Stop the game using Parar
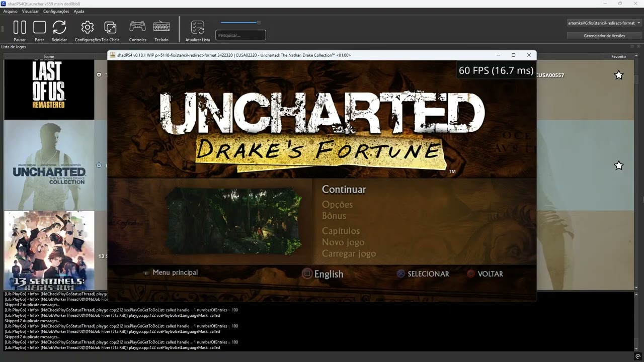The image size is (644, 362). click(39, 27)
